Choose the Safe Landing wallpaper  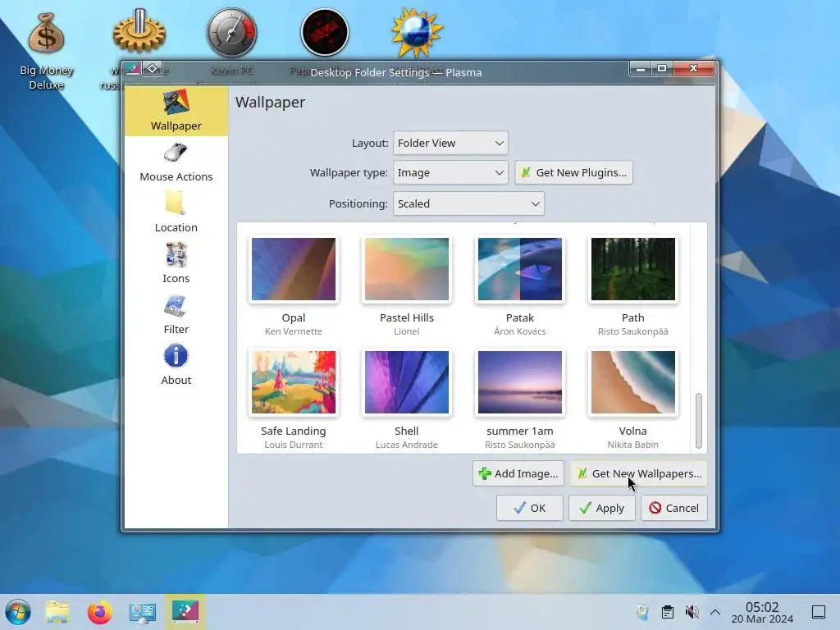294,382
